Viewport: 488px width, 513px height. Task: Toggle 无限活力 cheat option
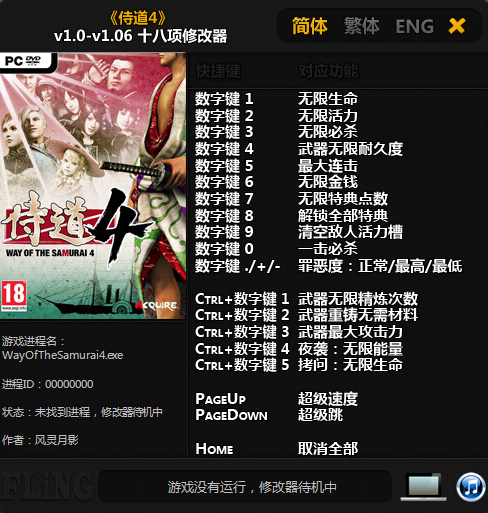(328, 115)
